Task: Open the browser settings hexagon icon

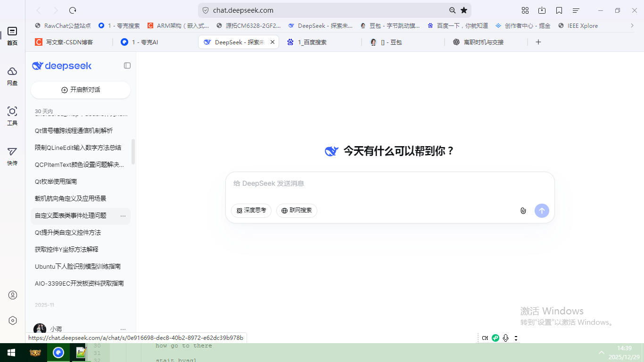Action: 13,321
